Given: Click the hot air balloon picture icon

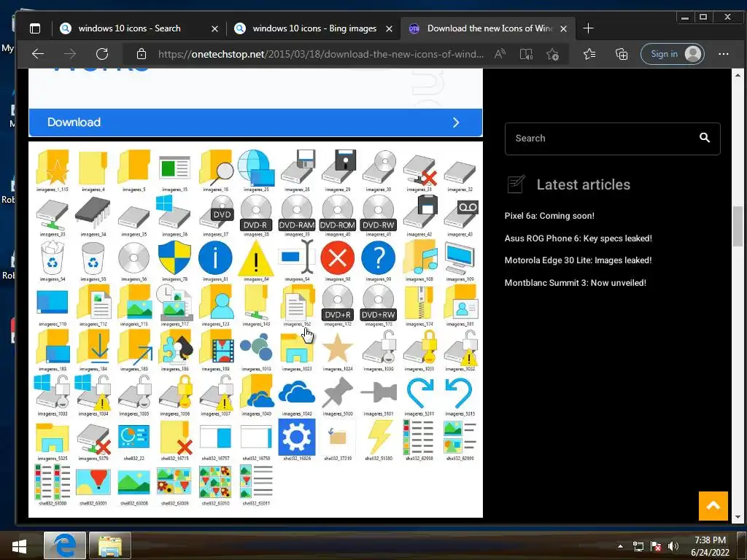Looking at the screenshot, I should pos(93,482).
